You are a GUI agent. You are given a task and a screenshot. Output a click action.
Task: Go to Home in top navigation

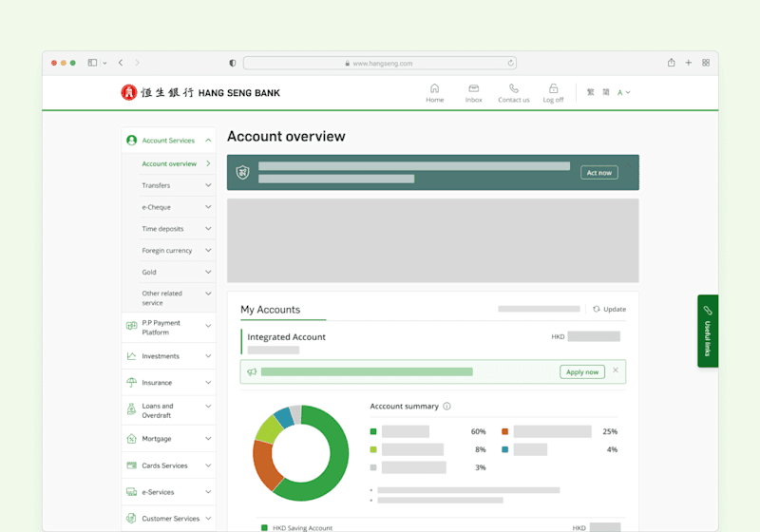click(435, 93)
